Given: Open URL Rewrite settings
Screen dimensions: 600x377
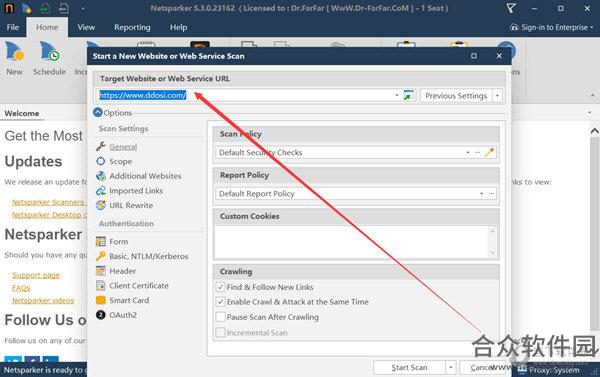Looking at the screenshot, I should (131, 205).
